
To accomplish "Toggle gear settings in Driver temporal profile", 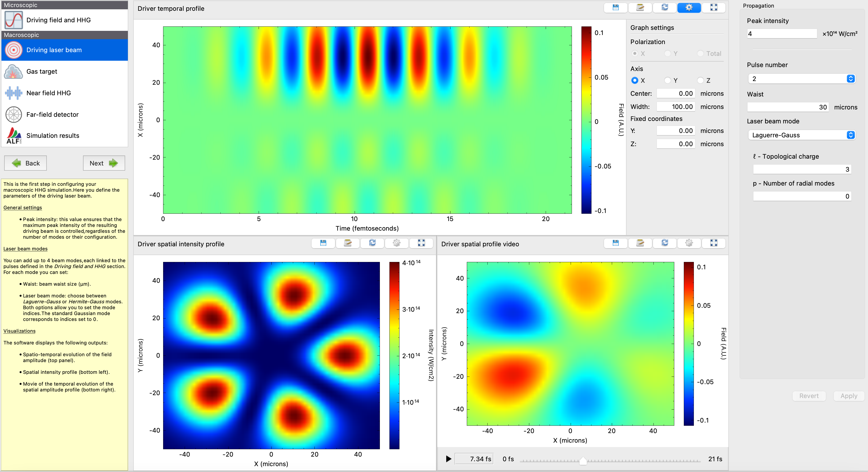I will click(x=689, y=7).
